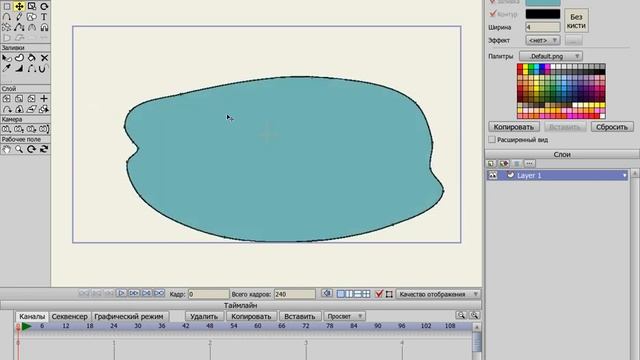Choose the Set Origin plus-sign layer tool

(x=44, y=99)
